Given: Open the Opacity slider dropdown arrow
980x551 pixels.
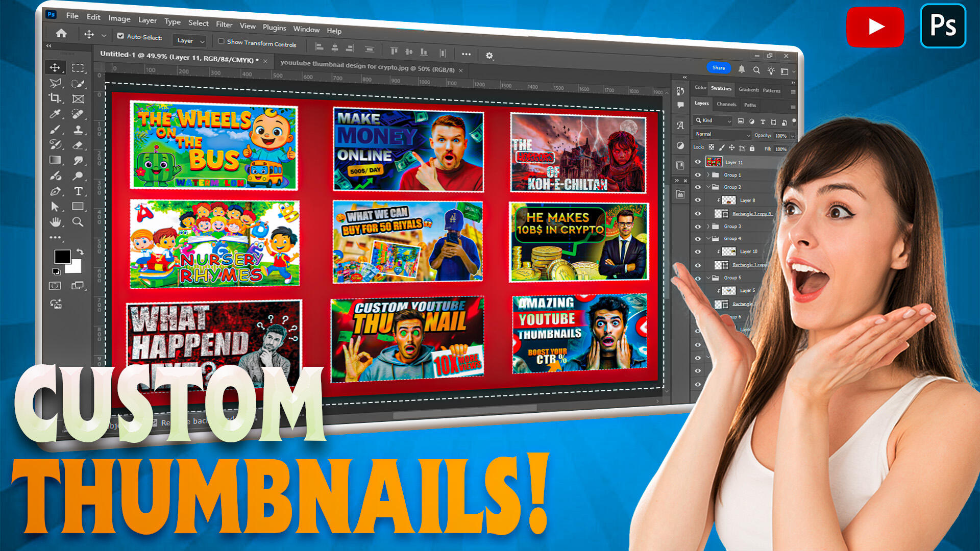Looking at the screenshot, I should 793,136.
